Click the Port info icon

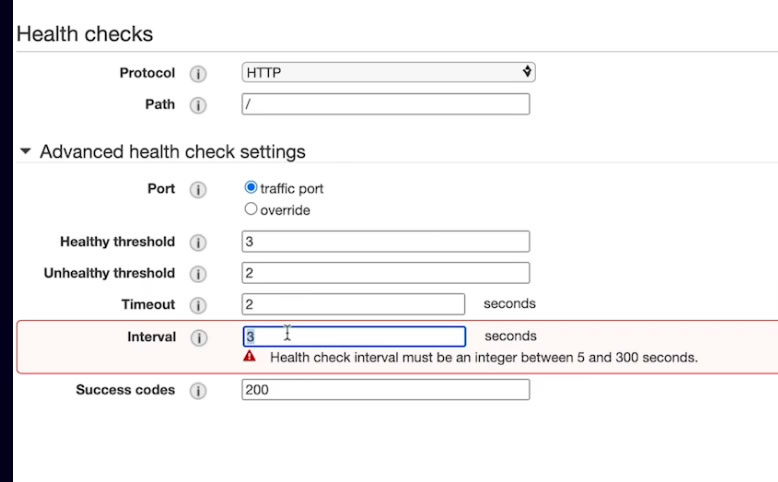click(x=198, y=189)
